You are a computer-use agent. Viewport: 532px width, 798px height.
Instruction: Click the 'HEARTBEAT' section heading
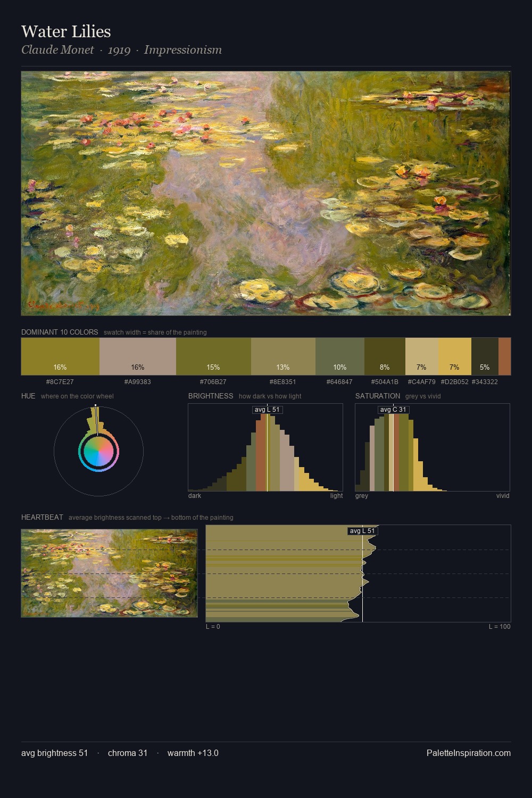pyautogui.click(x=42, y=517)
